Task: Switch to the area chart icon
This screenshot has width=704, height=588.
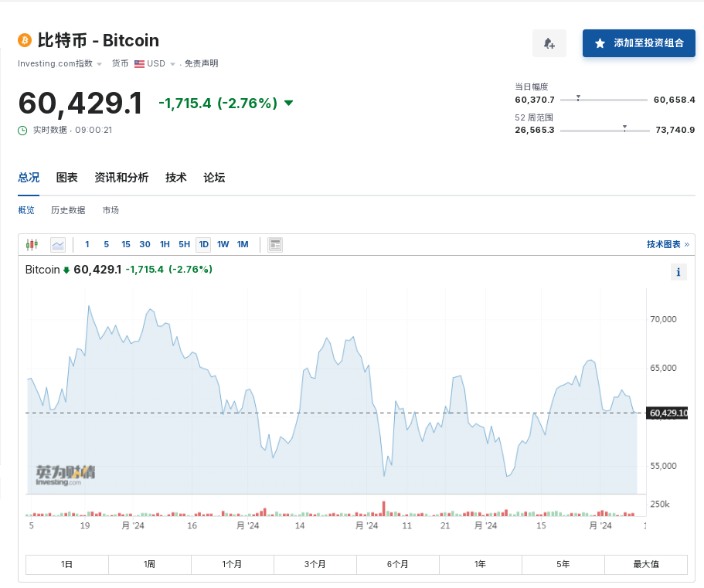Action: point(57,244)
